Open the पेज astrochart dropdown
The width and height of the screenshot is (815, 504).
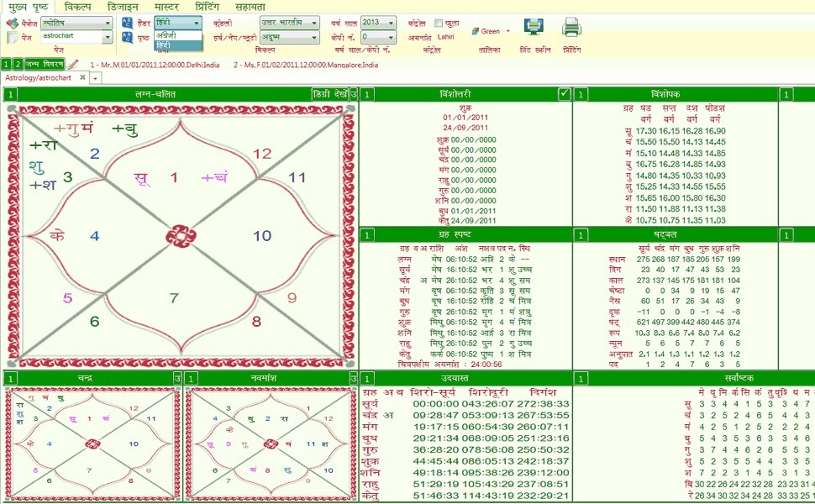pos(77,37)
